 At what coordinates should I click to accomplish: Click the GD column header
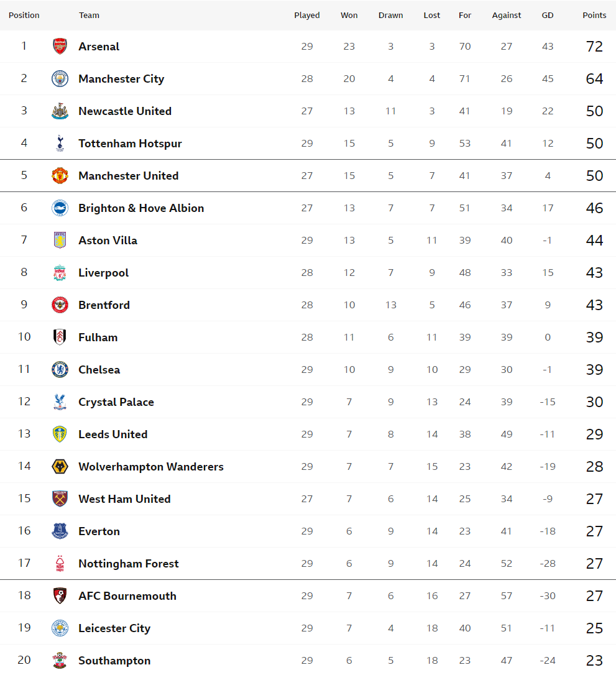[548, 15]
